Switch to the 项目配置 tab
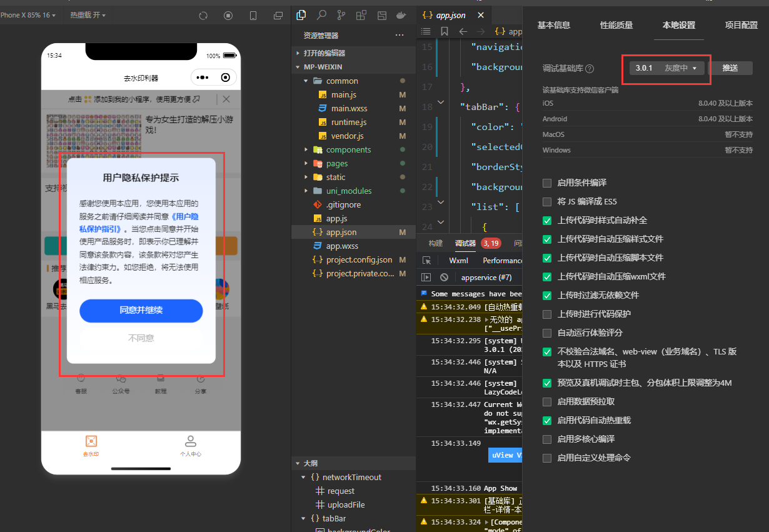Screen dimensions: 769x532 click(x=741, y=25)
